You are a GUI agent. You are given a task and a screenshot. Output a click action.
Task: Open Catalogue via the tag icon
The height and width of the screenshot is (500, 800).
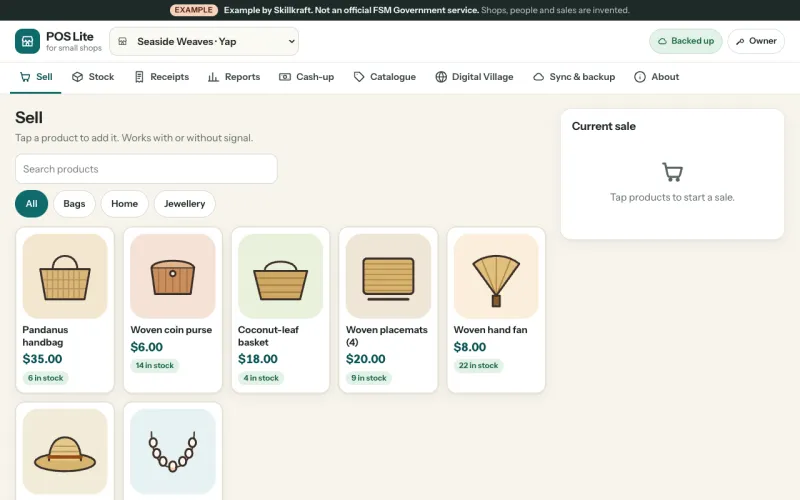point(359,77)
